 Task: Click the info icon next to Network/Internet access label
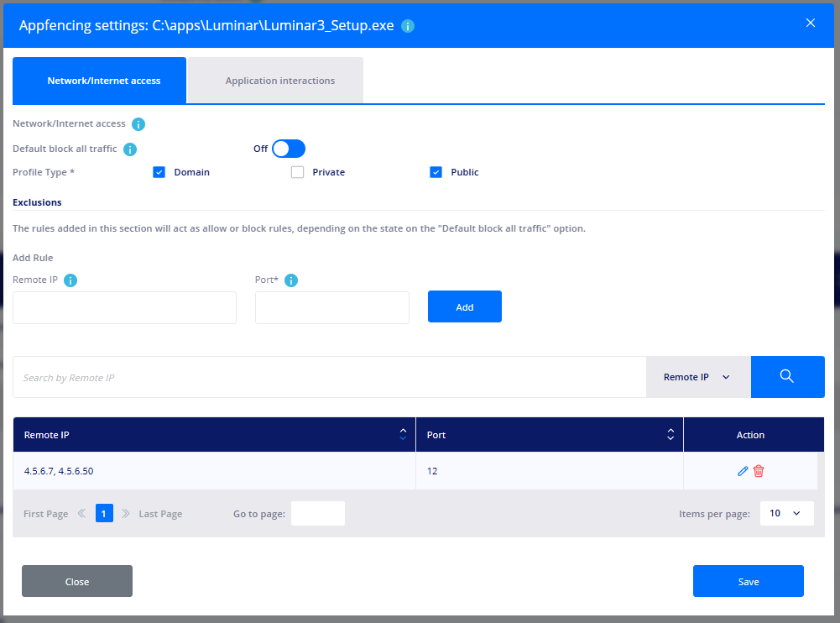pos(138,124)
